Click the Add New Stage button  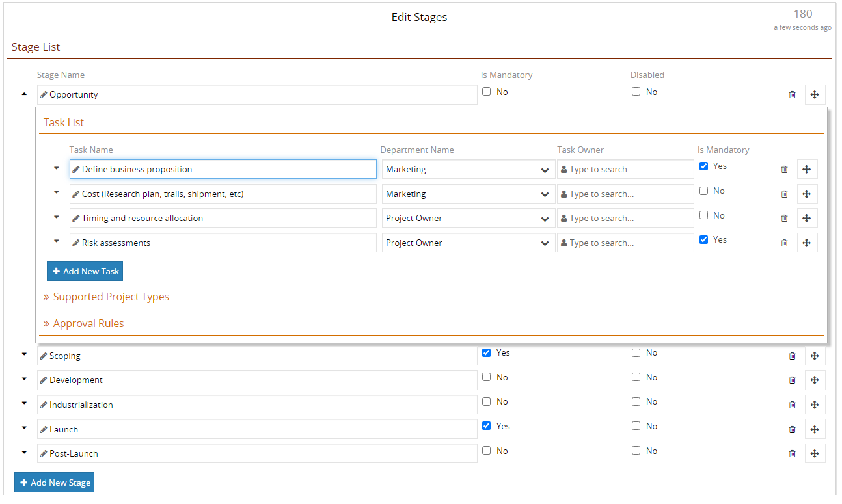(x=54, y=483)
